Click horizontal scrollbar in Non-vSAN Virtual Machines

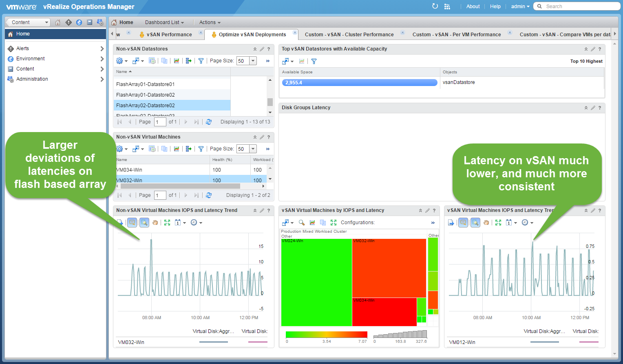(181, 186)
